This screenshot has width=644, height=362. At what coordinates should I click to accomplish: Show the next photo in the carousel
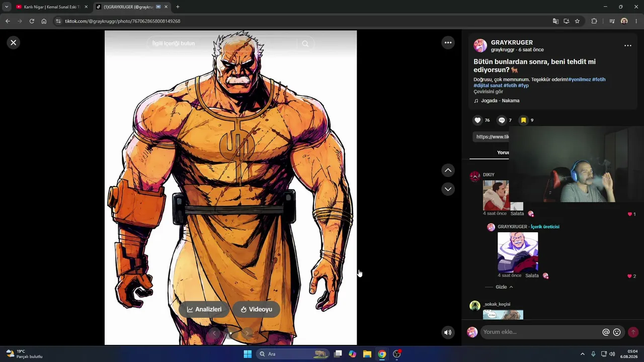click(x=247, y=333)
